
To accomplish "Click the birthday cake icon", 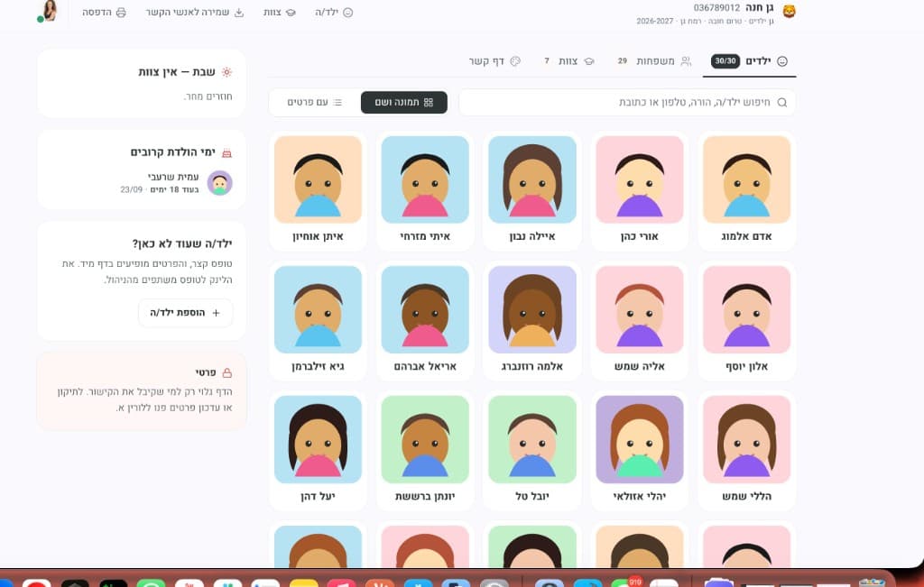I will pyautogui.click(x=226, y=152).
